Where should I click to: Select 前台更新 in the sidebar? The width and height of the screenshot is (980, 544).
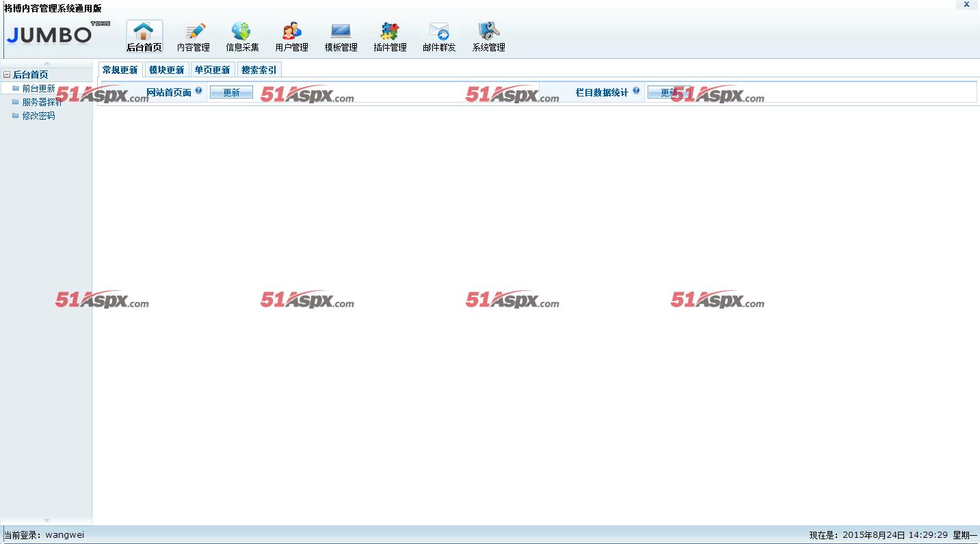[x=38, y=88]
